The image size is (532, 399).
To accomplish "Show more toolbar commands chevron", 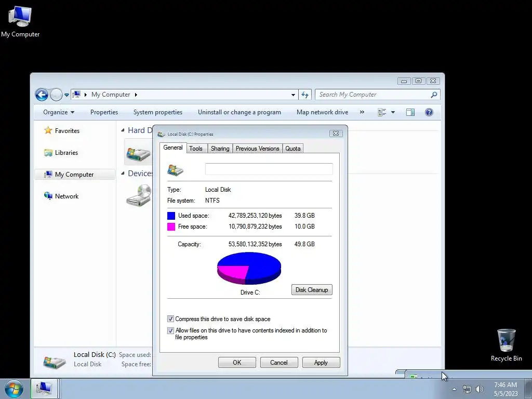I will [x=362, y=112].
